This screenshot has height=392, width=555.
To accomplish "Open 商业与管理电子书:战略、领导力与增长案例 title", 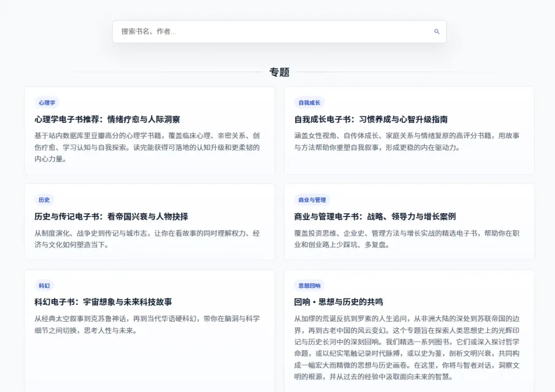I will pos(375,217).
